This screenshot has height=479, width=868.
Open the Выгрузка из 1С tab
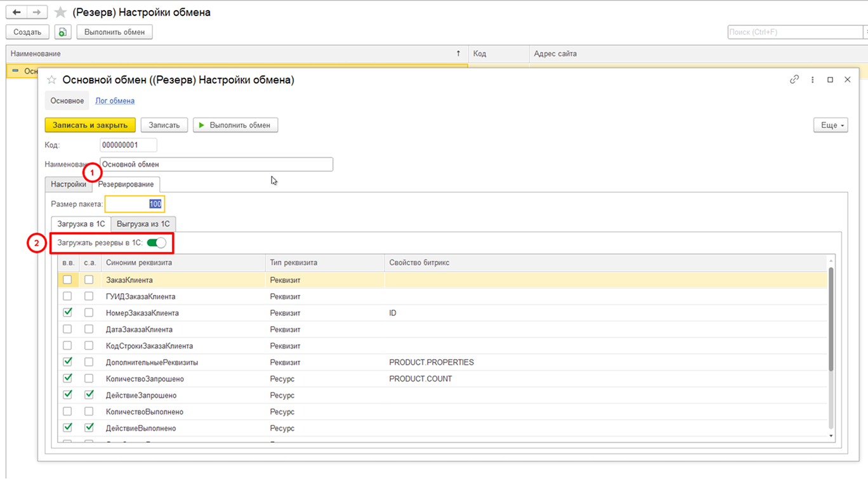pyautogui.click(x=143, y=224)
